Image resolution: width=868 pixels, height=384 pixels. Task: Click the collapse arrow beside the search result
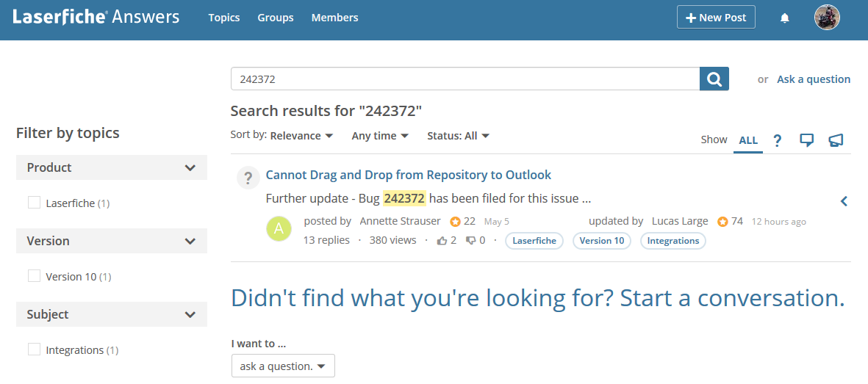[x=844, y=201]
